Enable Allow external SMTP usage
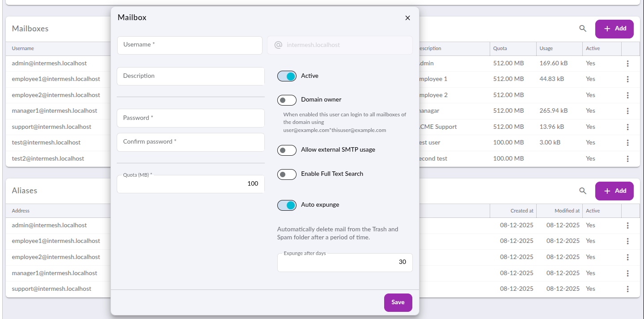The width and height of the screenshot is (644, 319). click(287, 150)
